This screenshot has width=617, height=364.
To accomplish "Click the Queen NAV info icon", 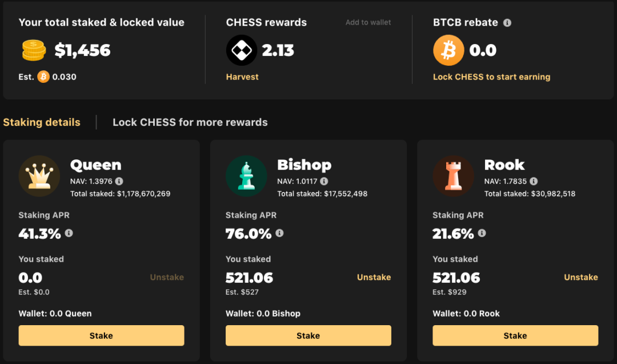I will click(x=119, y=181).
